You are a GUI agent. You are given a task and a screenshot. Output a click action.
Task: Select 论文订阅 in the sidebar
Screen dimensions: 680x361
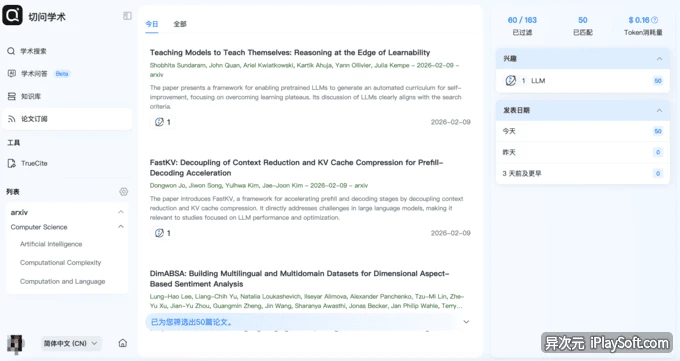point(67,119)
